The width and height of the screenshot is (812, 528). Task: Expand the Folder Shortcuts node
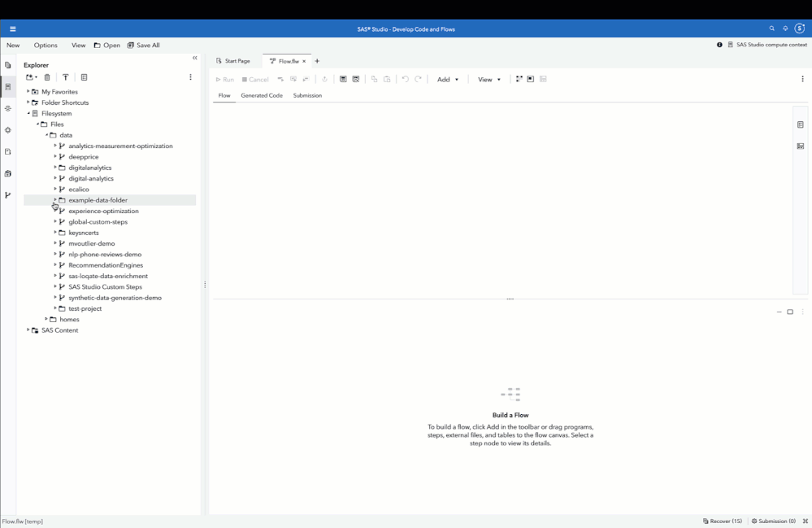28,103
